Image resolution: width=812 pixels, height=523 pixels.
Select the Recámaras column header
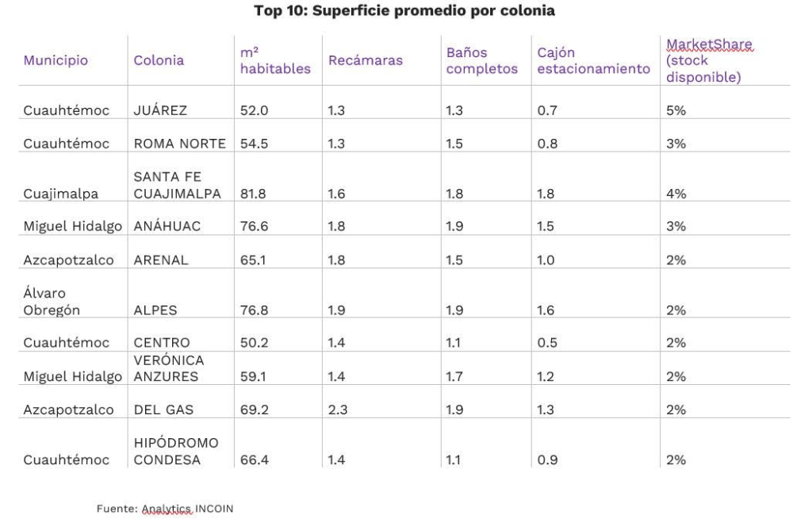pos(365,60)
